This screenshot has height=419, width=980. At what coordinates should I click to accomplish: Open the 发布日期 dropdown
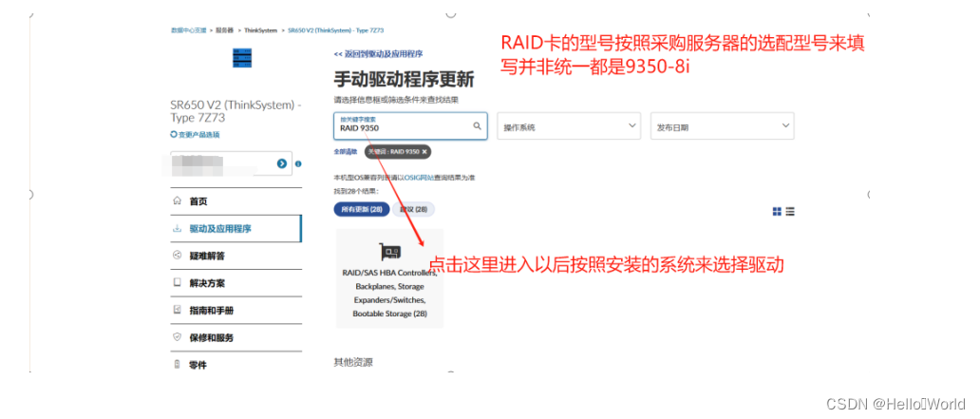pyautogui.click(x=723, y=125)
